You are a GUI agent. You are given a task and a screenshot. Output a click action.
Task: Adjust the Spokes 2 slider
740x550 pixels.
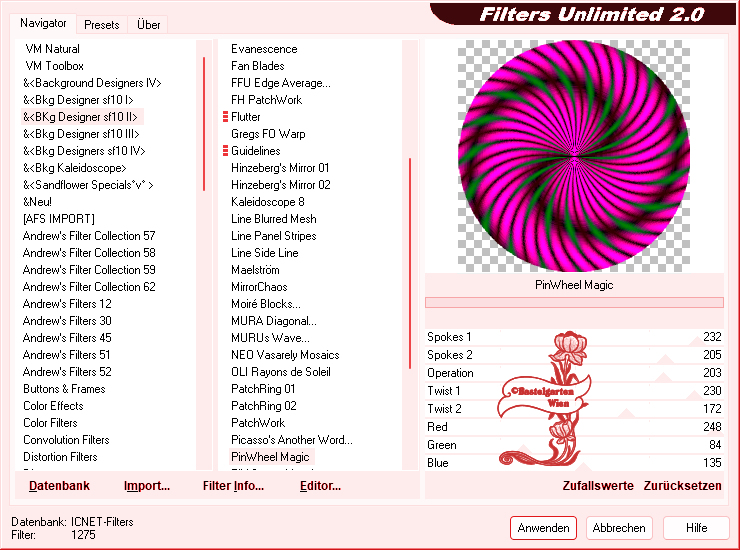(574, 355)
